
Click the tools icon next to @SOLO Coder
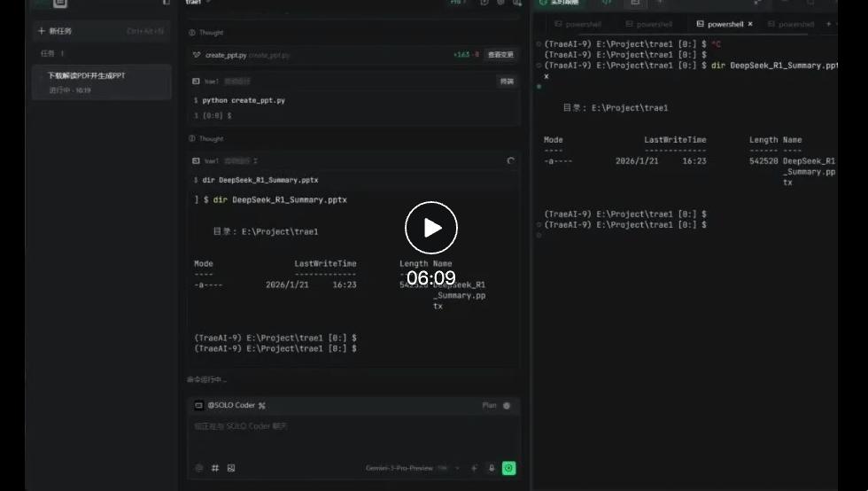pyautogui.click(x=262, y=406)
